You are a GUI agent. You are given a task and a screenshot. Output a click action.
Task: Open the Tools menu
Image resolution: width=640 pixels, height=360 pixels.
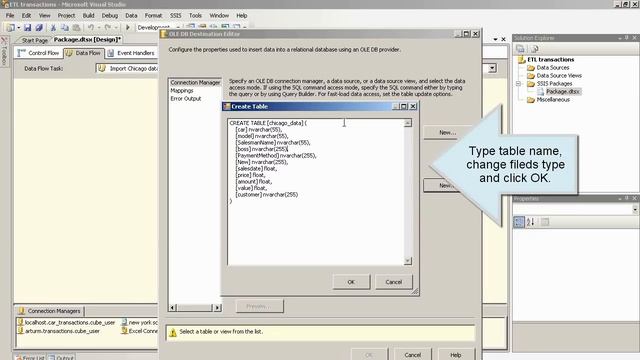(x=195, y=16)
